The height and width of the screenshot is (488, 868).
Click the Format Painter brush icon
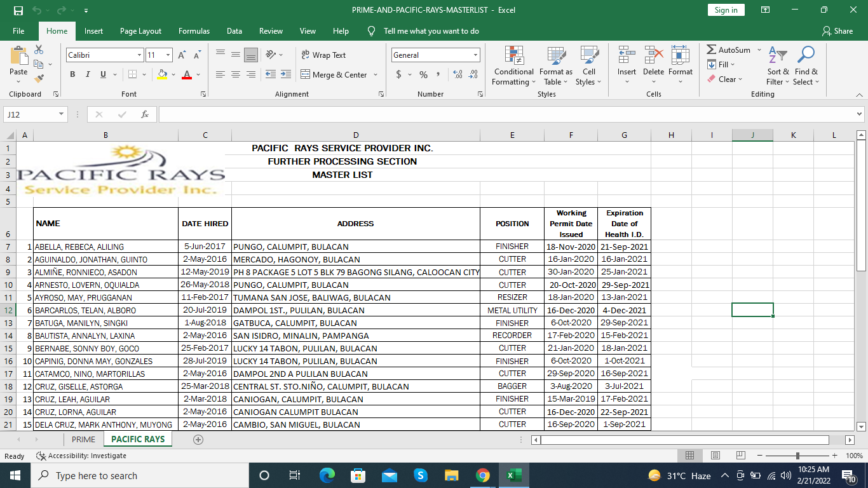pyautogui.click(x=39, y=79)
